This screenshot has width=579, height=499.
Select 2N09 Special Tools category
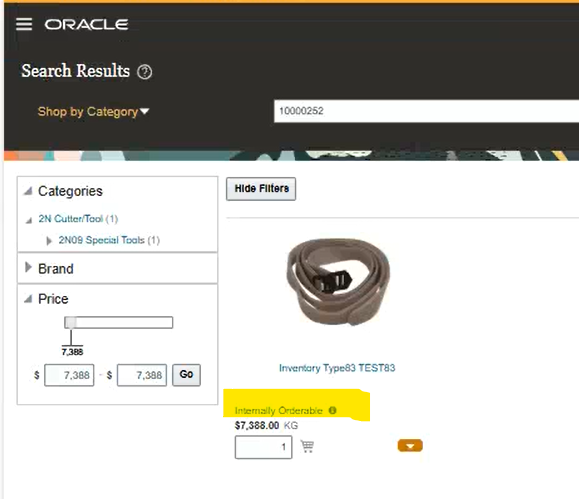tap(102, 240)
